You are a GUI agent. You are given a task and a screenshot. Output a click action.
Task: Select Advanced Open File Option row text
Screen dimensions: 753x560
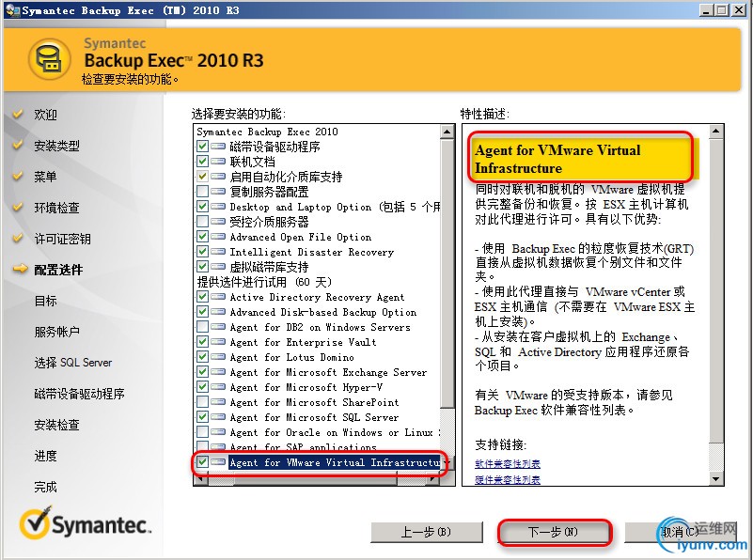301,237
